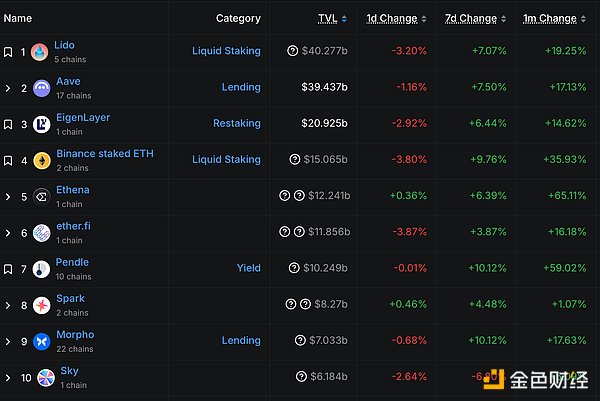Click the Morpho protocol logo icon
This screenshot has width=600, height=401.
click(40, 341)
